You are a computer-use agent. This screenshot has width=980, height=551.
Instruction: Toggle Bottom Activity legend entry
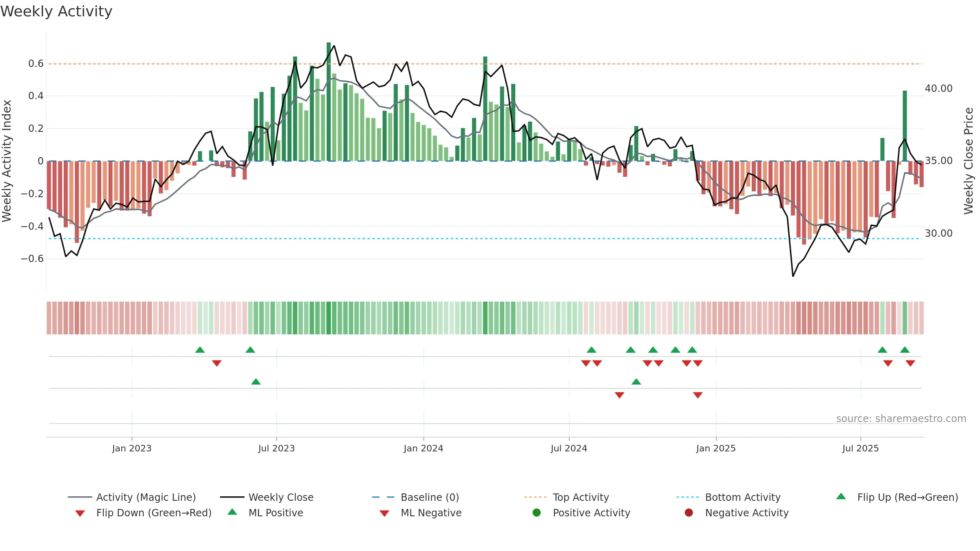[728, 497]
